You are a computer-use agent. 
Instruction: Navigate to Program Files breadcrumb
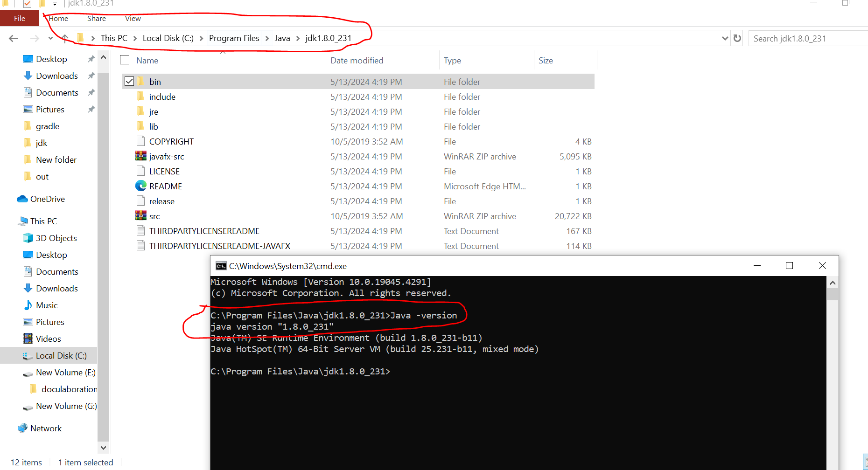tap(234, 38)
